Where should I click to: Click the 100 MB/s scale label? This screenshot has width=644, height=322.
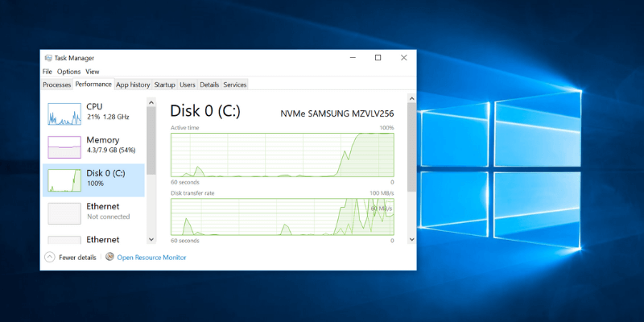pos(382,193)
